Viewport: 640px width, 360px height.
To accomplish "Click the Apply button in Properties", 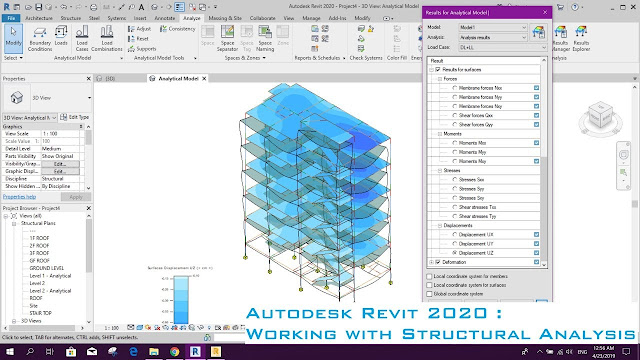I will (x=76, y=197).
